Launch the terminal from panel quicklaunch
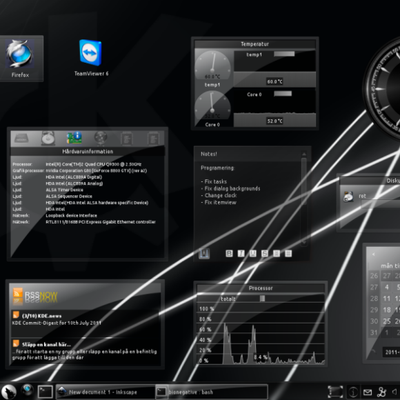 pos(45,391)
